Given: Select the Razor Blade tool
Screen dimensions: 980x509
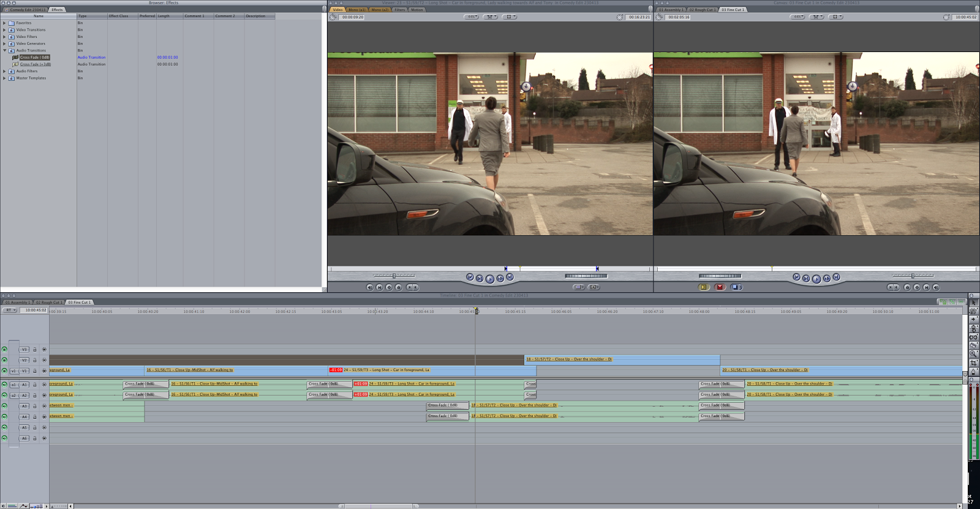Looking at the screenshot, I should click(x=973, y=345).
